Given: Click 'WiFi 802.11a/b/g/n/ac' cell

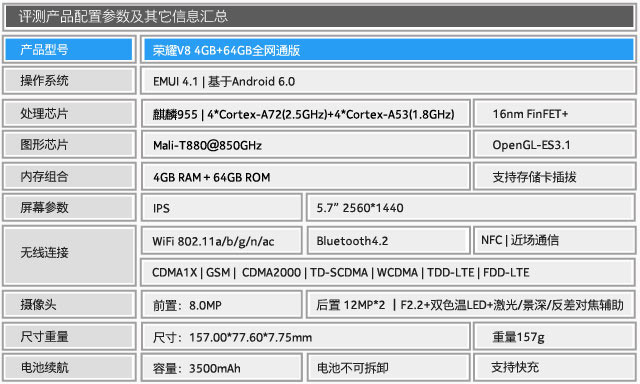Looking at the screenshot, I should [x=222, y=240].
